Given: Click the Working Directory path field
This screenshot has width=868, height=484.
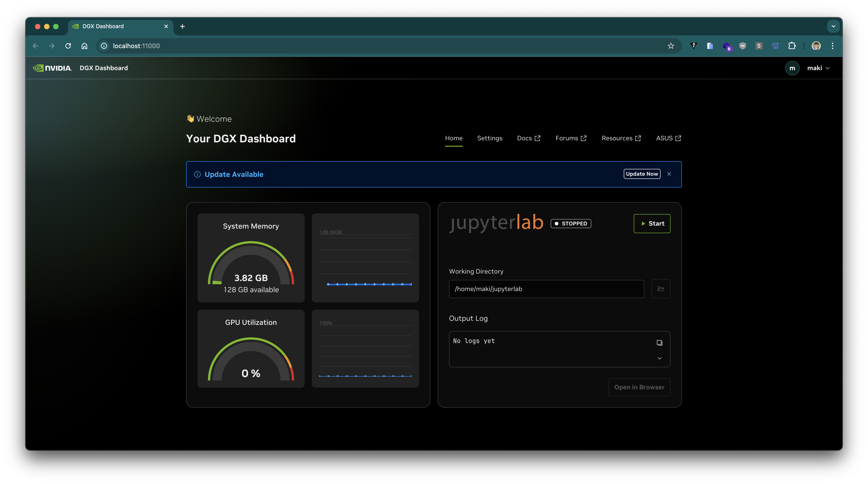Looking at the screenshot, I should point(546,289).
